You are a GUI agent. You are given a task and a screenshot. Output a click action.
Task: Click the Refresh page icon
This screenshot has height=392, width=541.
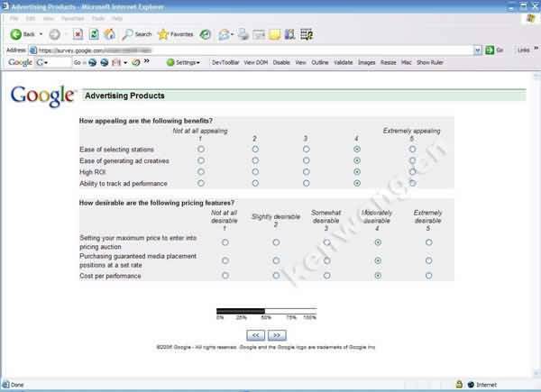[x=95, y=34]
